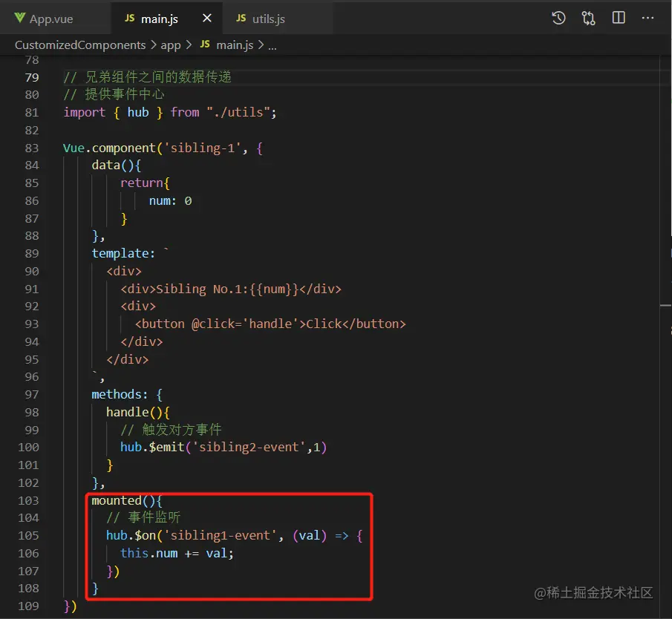Screen dimensions: 672x619
Task: Open the More Actions ellipsis menu
Action: point(647,18)
